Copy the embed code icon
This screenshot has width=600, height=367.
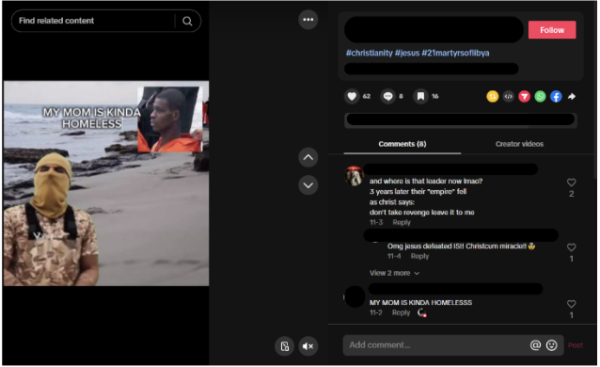point(508,96)
